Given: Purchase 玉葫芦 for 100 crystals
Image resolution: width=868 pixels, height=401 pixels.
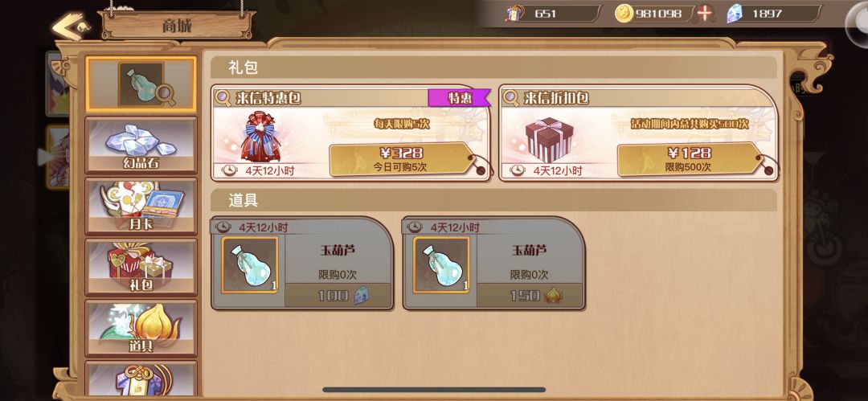Looking at the screenshot, I should coord(338,295).
